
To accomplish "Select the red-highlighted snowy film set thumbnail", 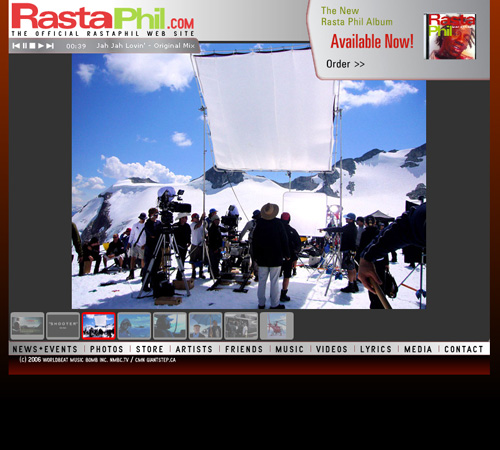I will pyautogui.click(x=99, y=326).
